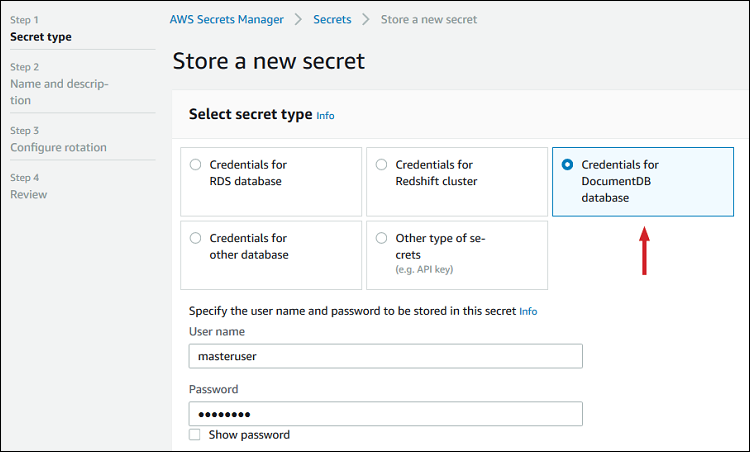Select Other type of secrets radio button
The image size is (750, 452).
(381, 238)
